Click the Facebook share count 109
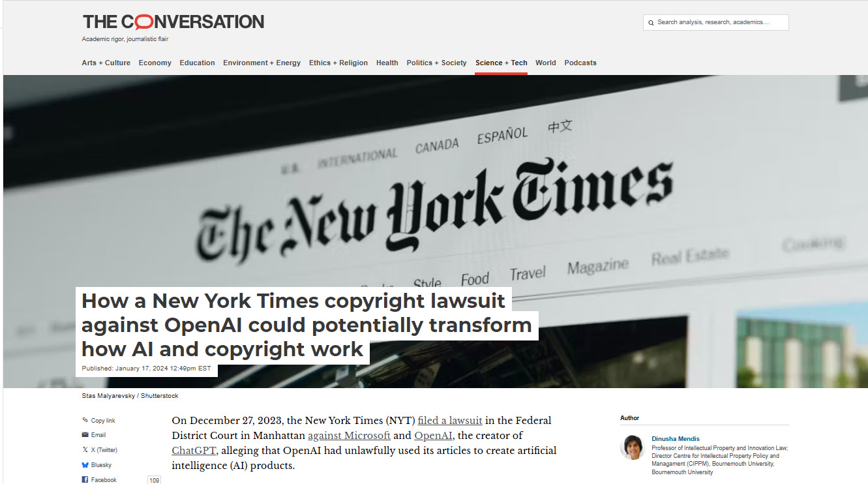This screenshot has width=868, height=484. point(154,480)
